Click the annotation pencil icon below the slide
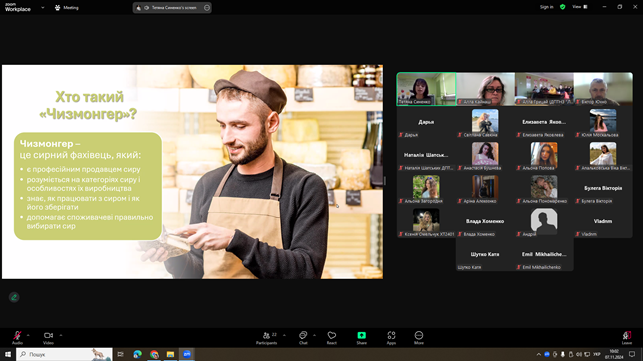The height and width of the screenshot is (361, 643). tap(14, 297)
